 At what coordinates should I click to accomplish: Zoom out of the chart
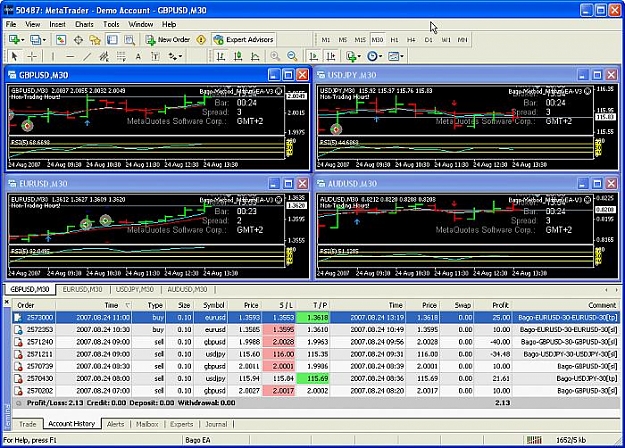click(x=292, y=56)
